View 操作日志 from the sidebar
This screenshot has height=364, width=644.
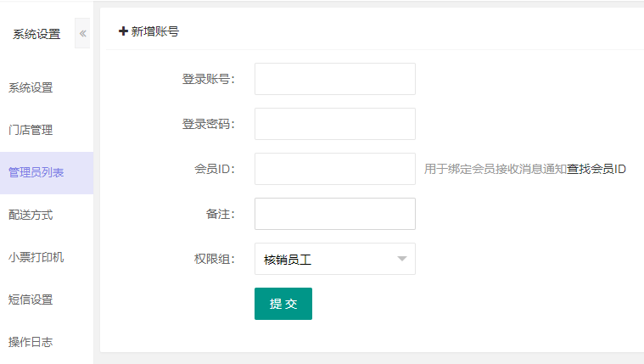pyautogui.click(x=31, y=342)
